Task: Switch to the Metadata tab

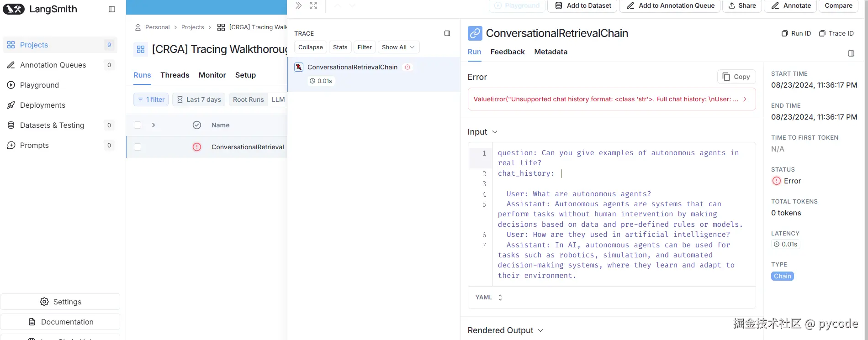Action: 550,52
